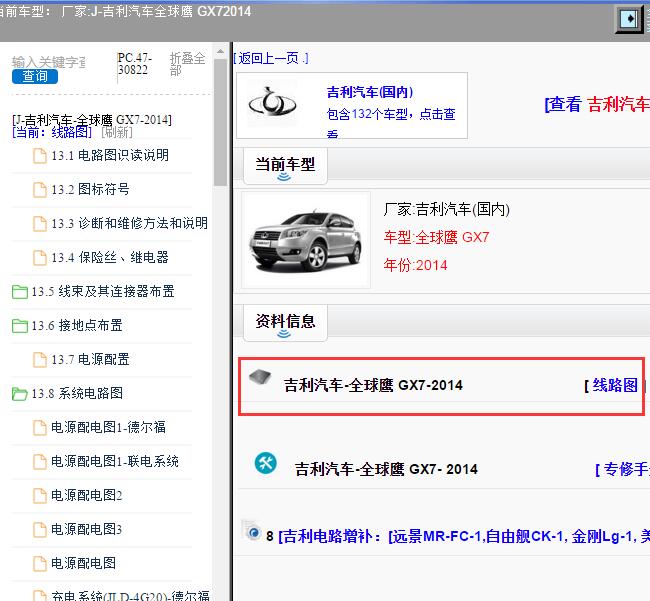Click the 返回上一页 back link
This screenshot has height=601, width=650.
coord(272,58)
